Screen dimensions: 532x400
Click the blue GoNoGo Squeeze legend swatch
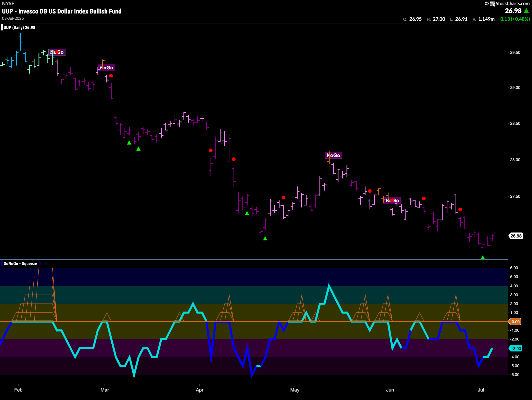click(x=2, y=264)
